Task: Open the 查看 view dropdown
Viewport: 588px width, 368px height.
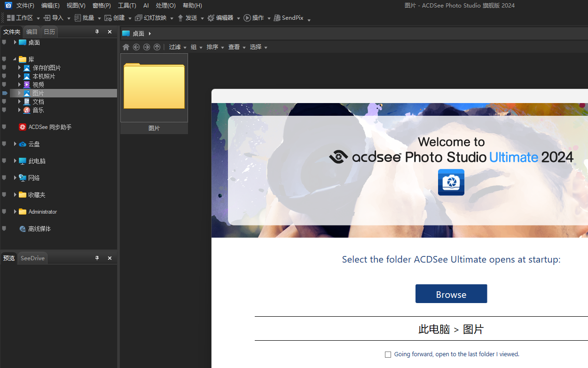Action: coord(237,47)
